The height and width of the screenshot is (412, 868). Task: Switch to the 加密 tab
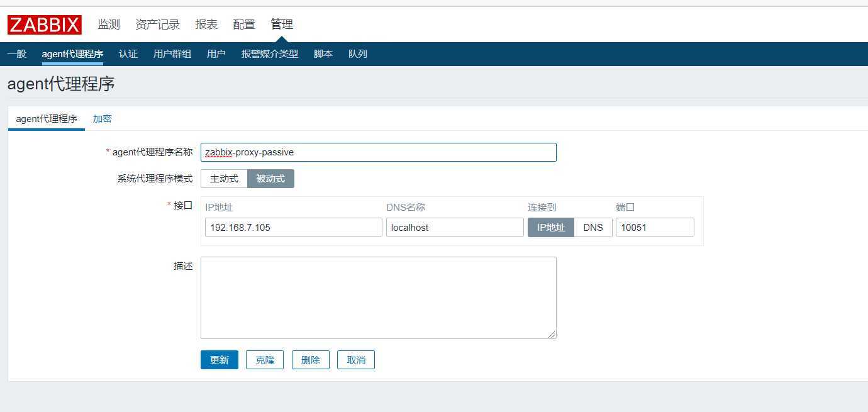103,119
